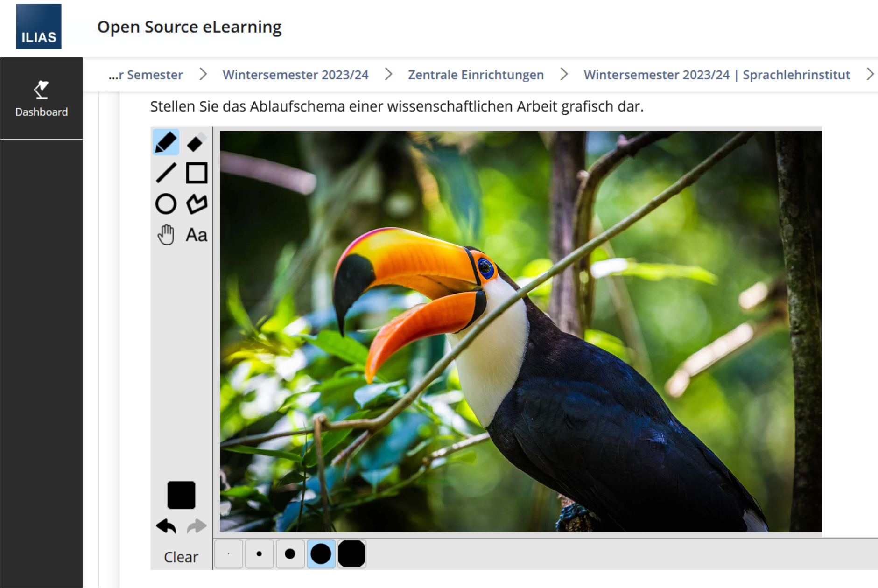This screenshot has height=588, width=878.
Task: Choose the large highlighted stroke width
Action: 321,554
